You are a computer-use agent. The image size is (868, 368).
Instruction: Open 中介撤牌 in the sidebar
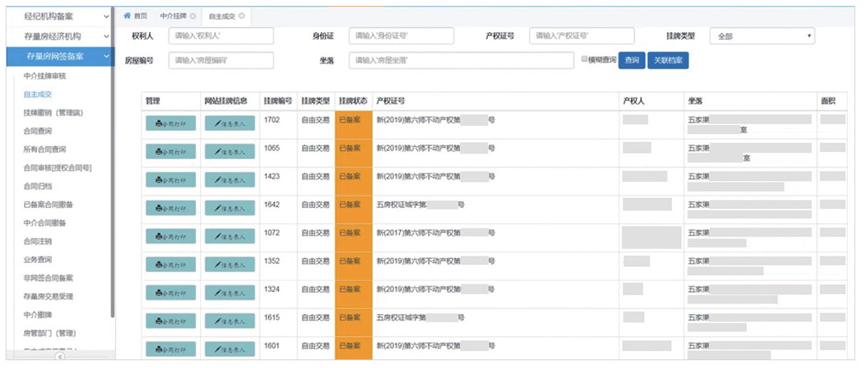(38, 315)
